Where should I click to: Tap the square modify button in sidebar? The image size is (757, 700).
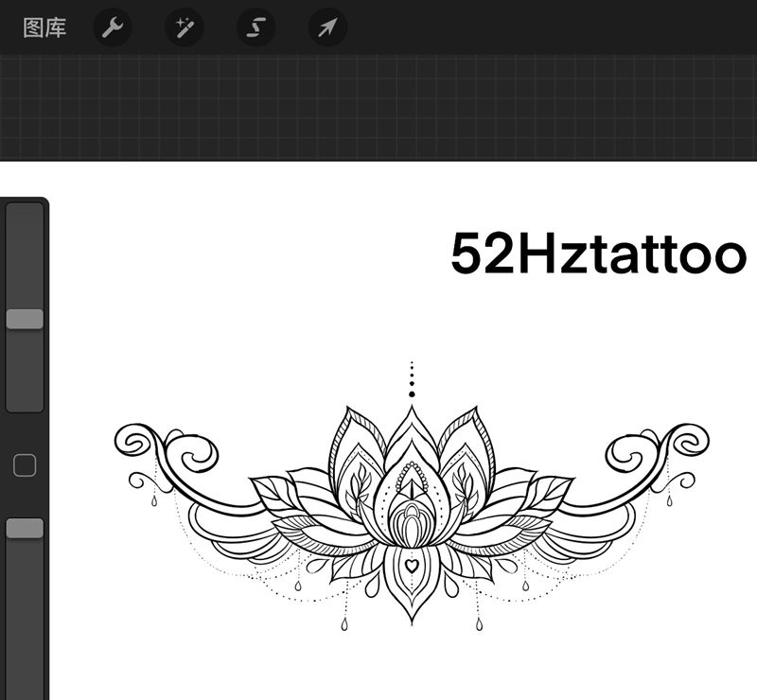25,464
